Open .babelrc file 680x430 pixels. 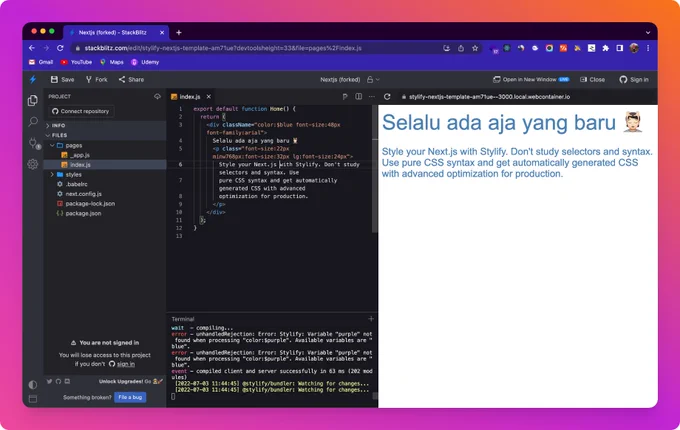[x=105, y=184]
